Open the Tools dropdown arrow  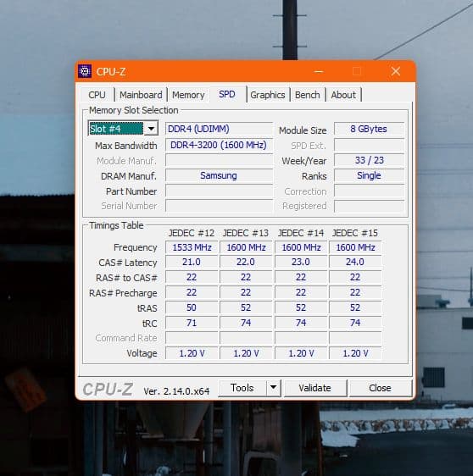pyautogui.click(x=274, y=388)
